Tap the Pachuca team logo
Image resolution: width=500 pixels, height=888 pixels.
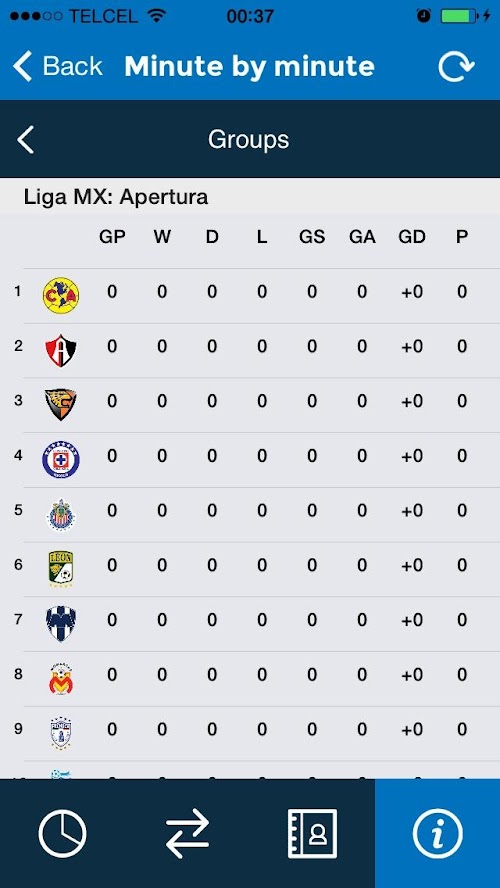(61, 733)
